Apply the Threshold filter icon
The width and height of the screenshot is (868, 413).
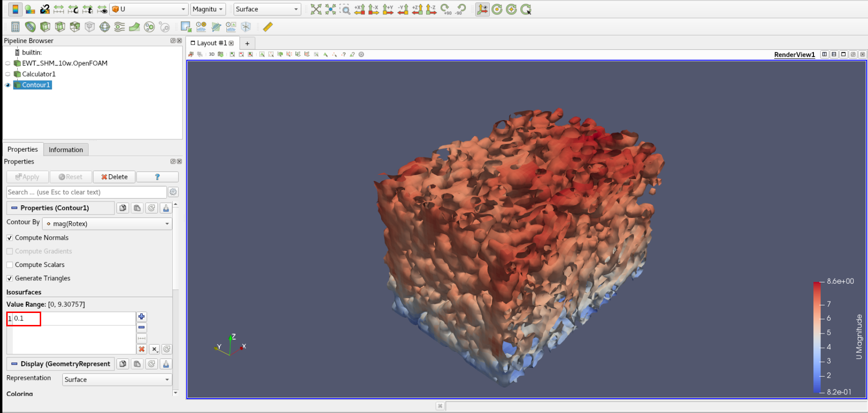click(x=75, y=27)
